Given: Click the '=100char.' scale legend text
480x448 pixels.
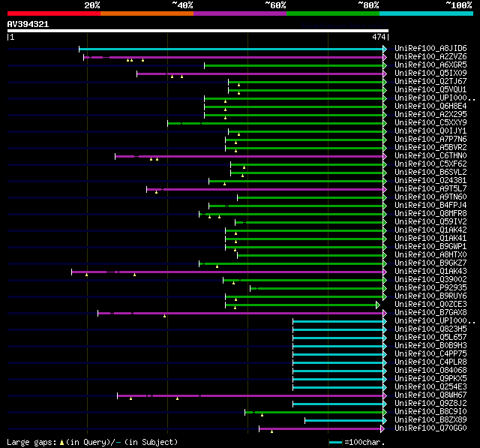Looking at the screenshot, I should (x=364, y=442).
